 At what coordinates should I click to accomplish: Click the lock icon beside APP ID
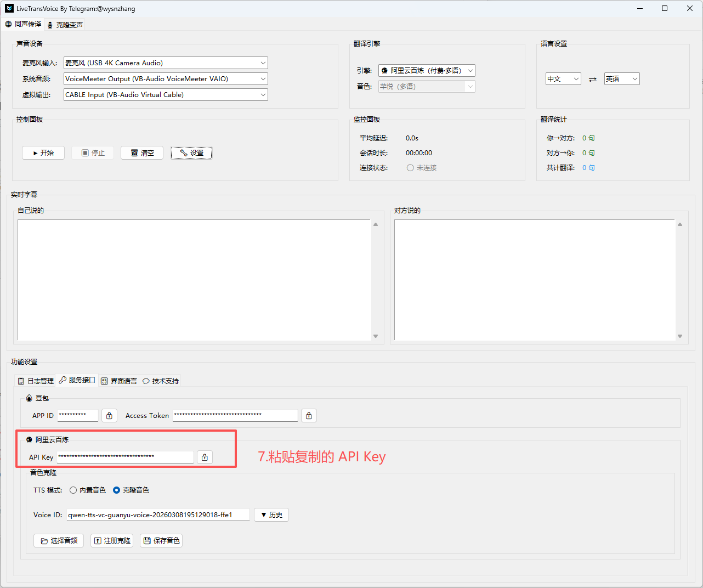(x=109, y=416)
